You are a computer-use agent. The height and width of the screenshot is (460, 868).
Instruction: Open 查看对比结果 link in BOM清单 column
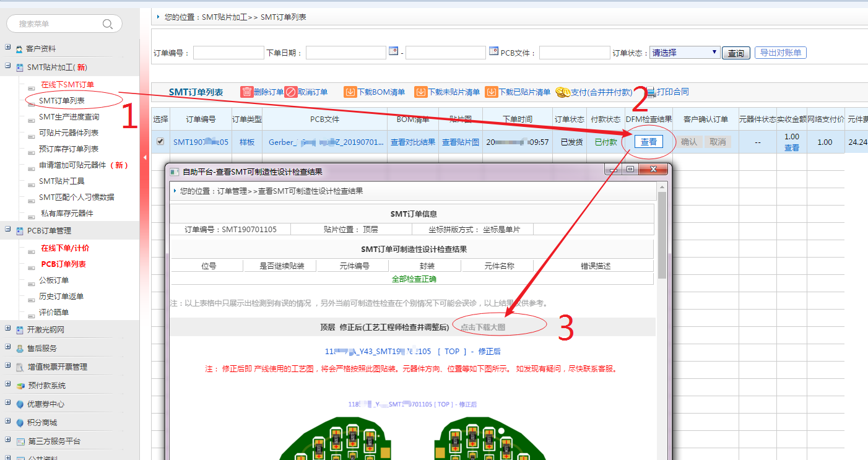(413, 142)
